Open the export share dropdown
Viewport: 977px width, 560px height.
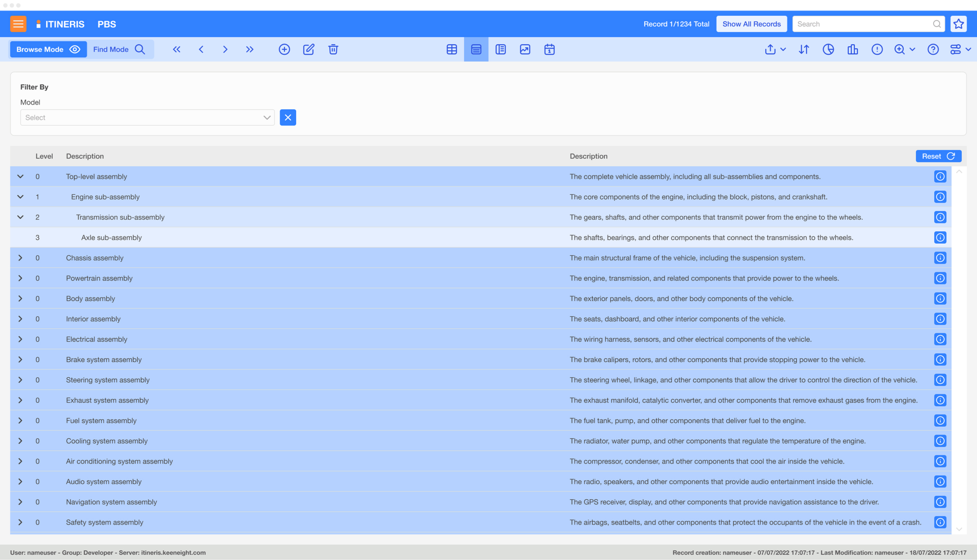click(x=775, y=49)
